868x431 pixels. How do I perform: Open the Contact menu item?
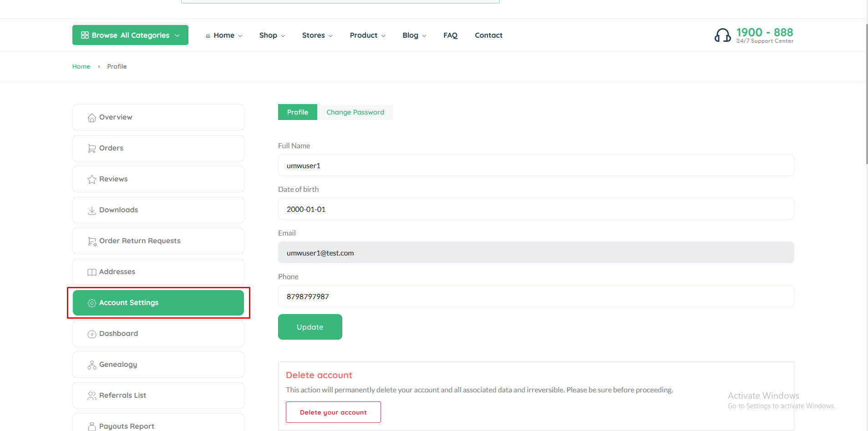[488, 35]
